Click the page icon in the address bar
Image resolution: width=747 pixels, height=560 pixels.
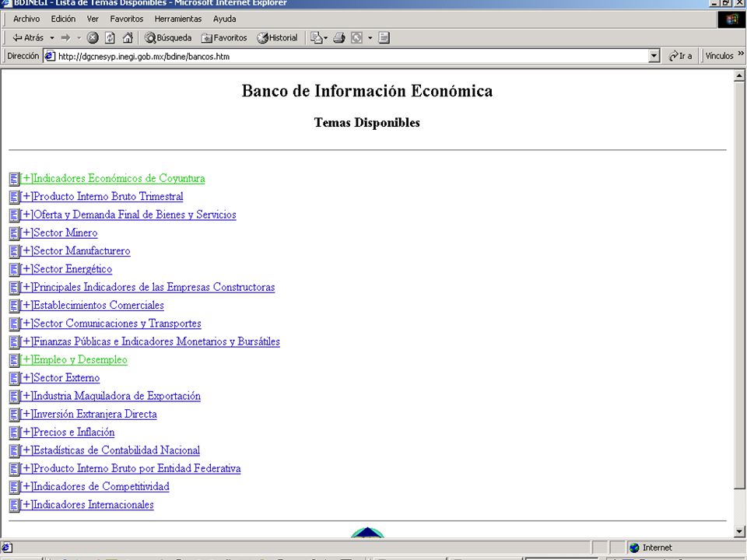[50, 56]
